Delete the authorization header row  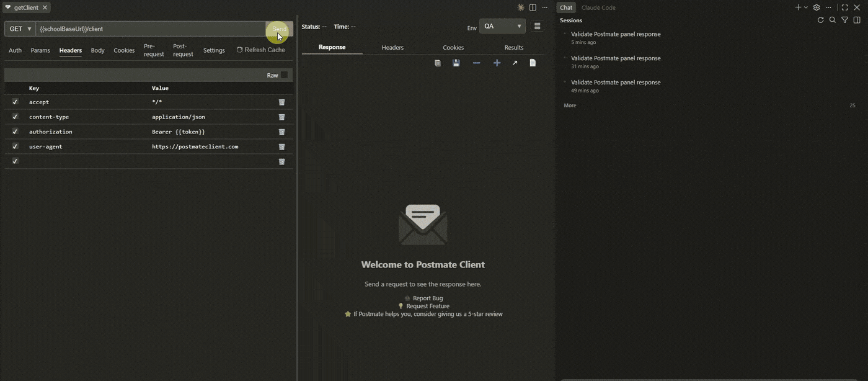[281, 132]
